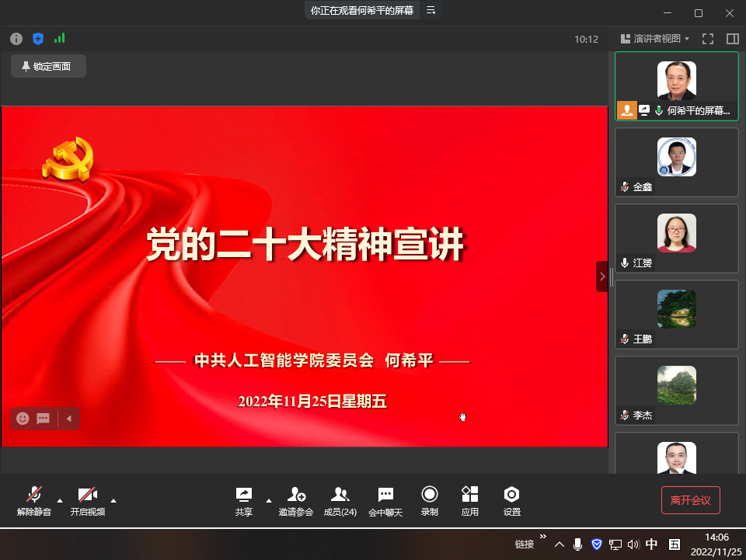
Task: Collapse participant panel with red chevron
Action: [x=602, y=277]
